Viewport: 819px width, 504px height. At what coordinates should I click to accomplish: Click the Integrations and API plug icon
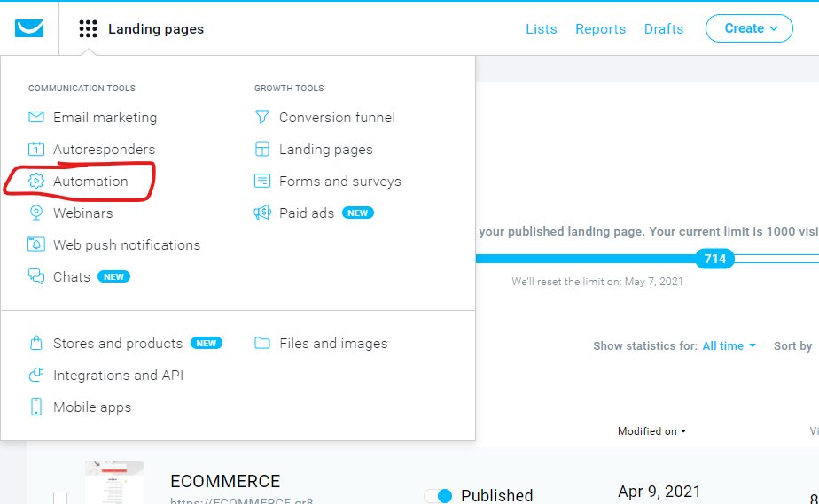[x=36, y=375]
